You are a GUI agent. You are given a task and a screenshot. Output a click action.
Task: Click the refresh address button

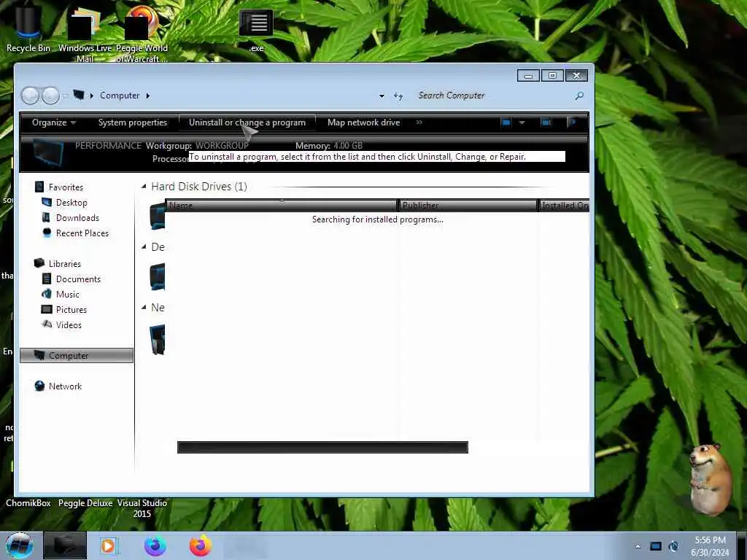pyautogui.click(x=398, y=96)
